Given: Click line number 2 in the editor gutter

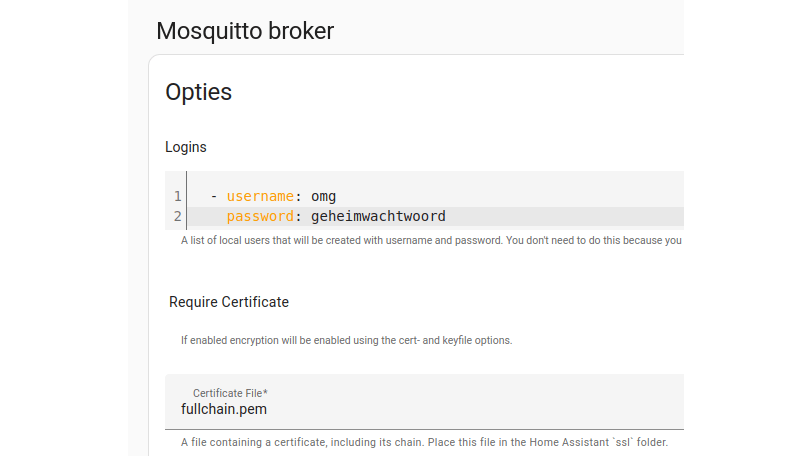Looking at the screenshot, I should click(177, 216).
